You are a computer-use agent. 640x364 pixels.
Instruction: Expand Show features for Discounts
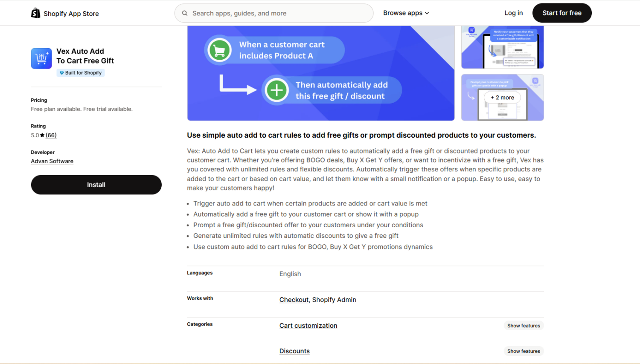tap(523, 351)
